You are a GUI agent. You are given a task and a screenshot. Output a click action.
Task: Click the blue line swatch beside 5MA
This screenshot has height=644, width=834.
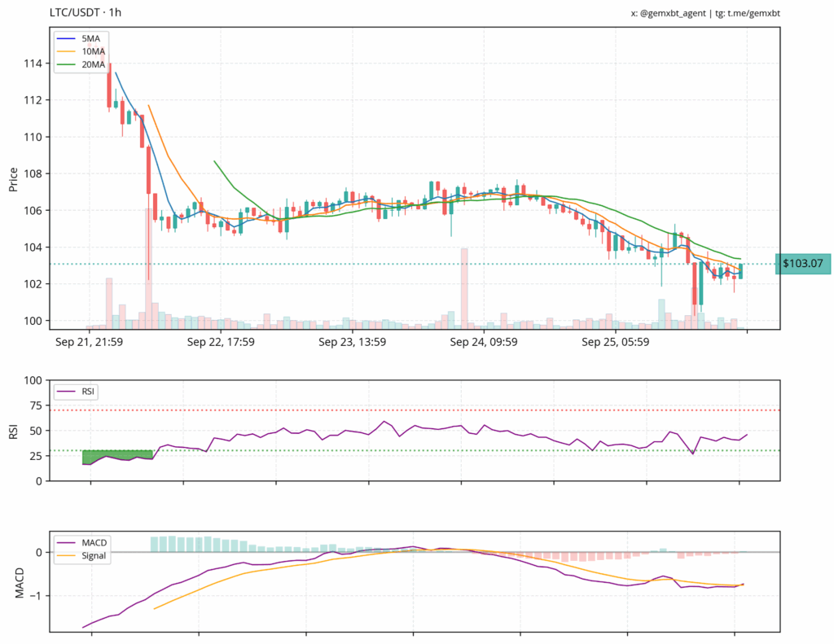point(66,38)
